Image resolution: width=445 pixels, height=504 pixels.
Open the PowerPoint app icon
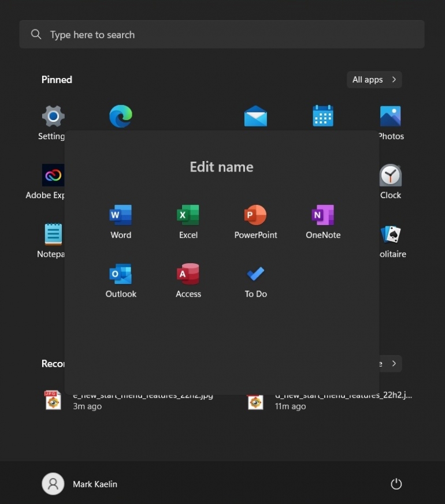pos(255,222)
